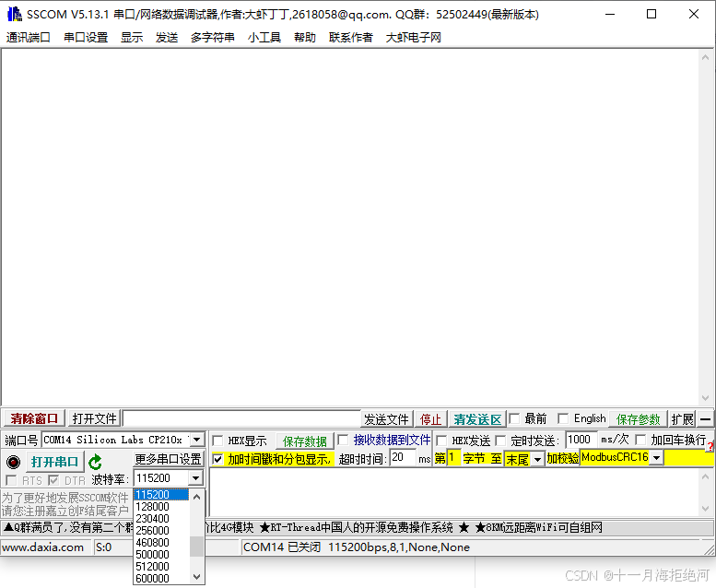
Task: Click the 更多串口设置 button
Action: click(168, 459)
